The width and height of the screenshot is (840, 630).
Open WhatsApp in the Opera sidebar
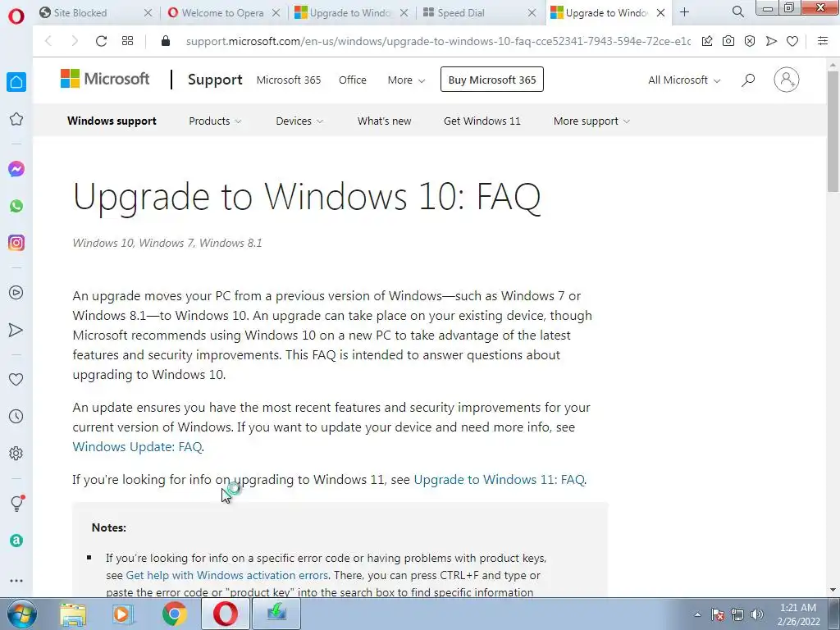tap(16, 206)
